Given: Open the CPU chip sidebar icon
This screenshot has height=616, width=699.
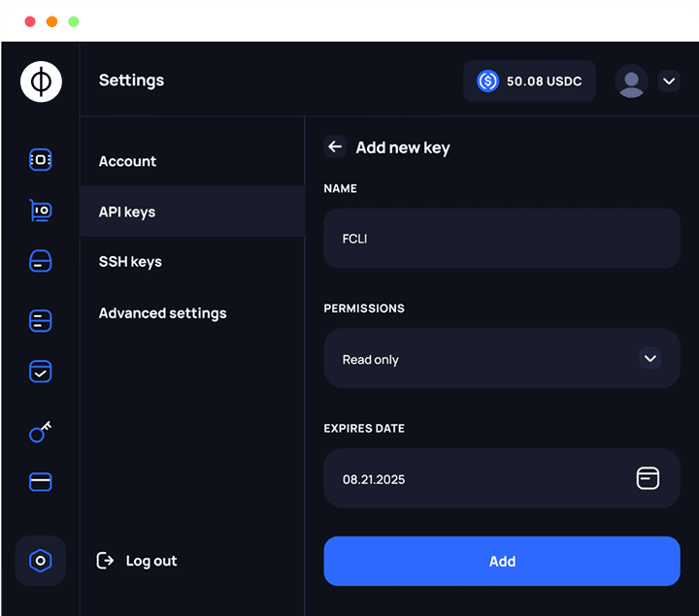Looking at the screenshot, I should pos(41,159).
